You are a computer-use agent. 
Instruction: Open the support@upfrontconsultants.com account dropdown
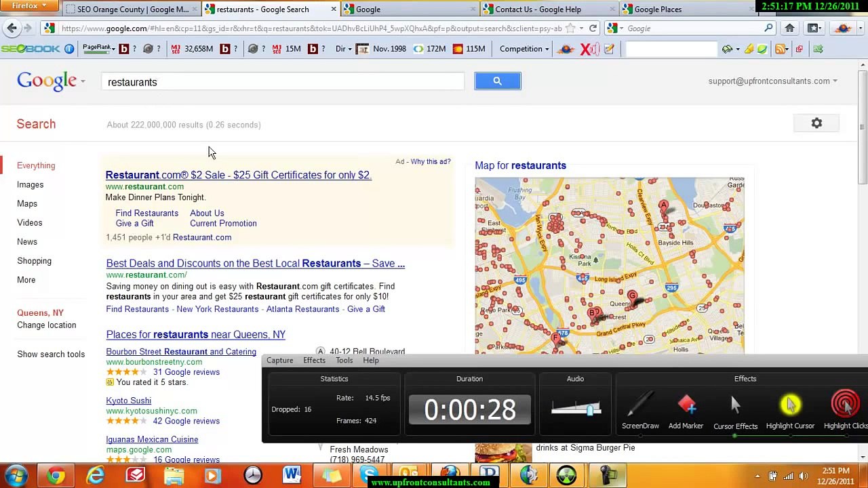(772, 81)
